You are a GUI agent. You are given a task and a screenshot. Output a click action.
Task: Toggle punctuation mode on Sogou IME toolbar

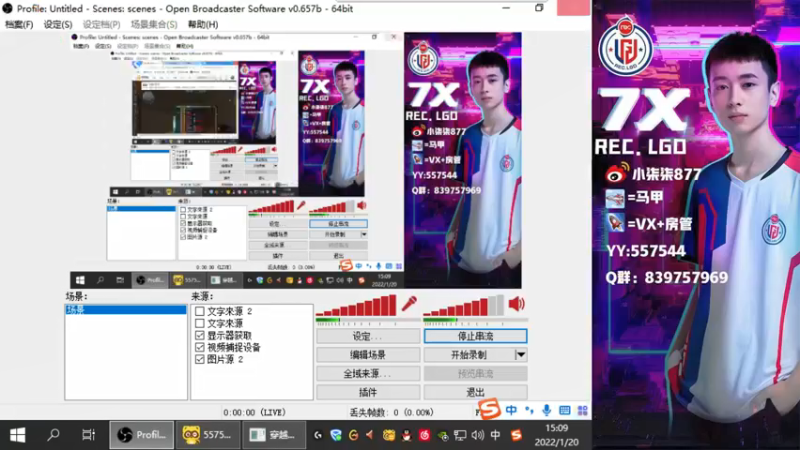[529, 410]
